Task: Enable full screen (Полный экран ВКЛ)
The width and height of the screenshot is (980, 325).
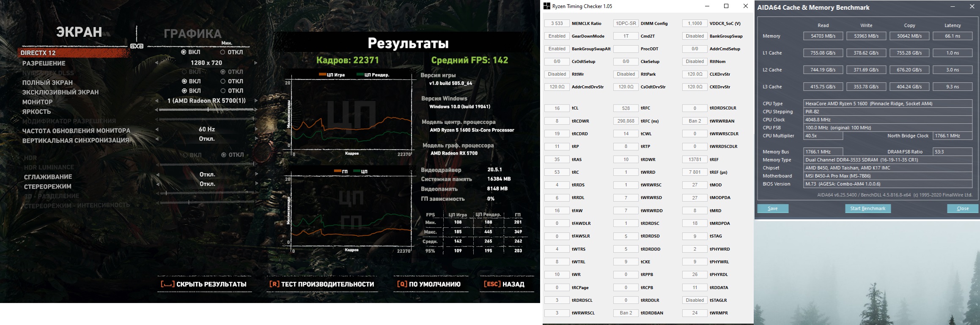Action: pyautogui.click(x=191, y=81)
